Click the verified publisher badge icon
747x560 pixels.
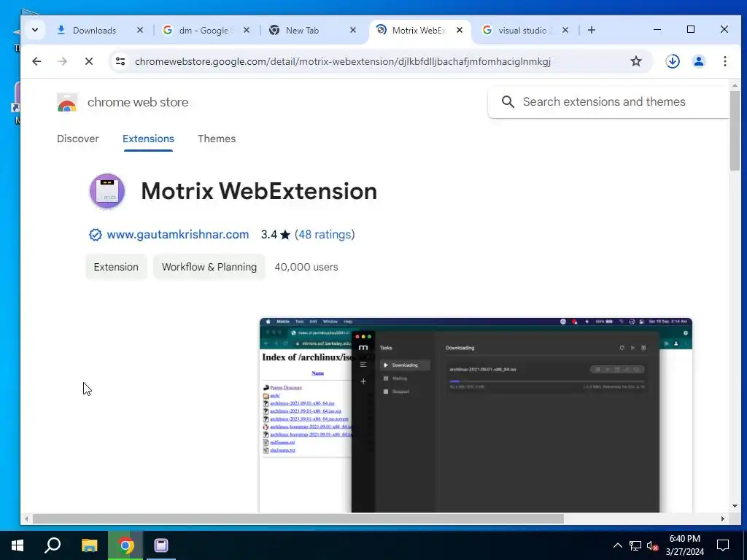(96, 235)
